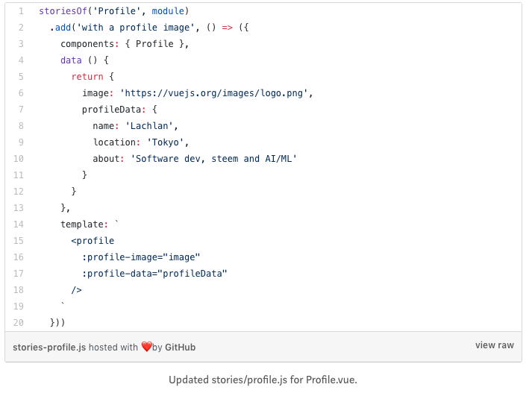Click the 'Software dev, steem and AI/ML' string
532x393 pixels.
(213, 158)
